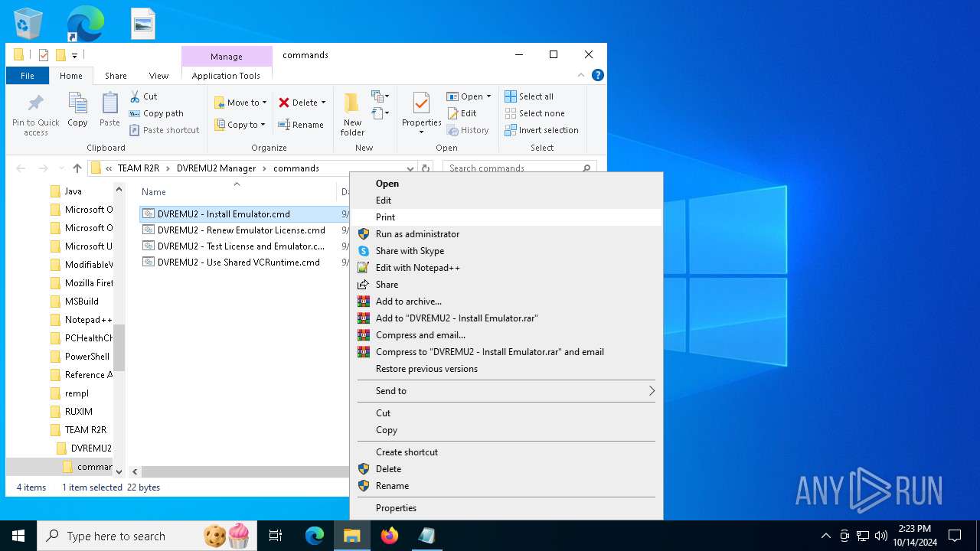Click Select none in ribbon
The image size is (980, 551).
(x=534, y=113)
